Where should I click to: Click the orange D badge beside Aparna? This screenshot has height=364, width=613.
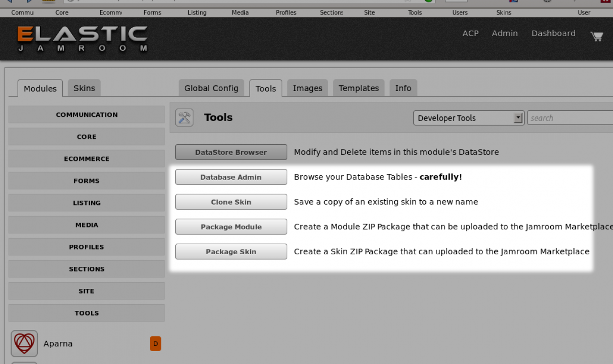coord(156,343)
